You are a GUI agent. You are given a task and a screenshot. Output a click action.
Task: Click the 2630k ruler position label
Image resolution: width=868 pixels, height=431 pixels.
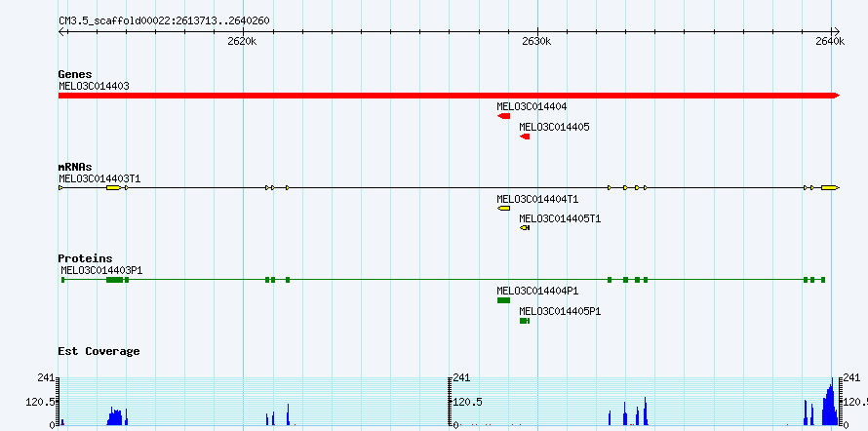pyautogui.click(x=537, y=42)
